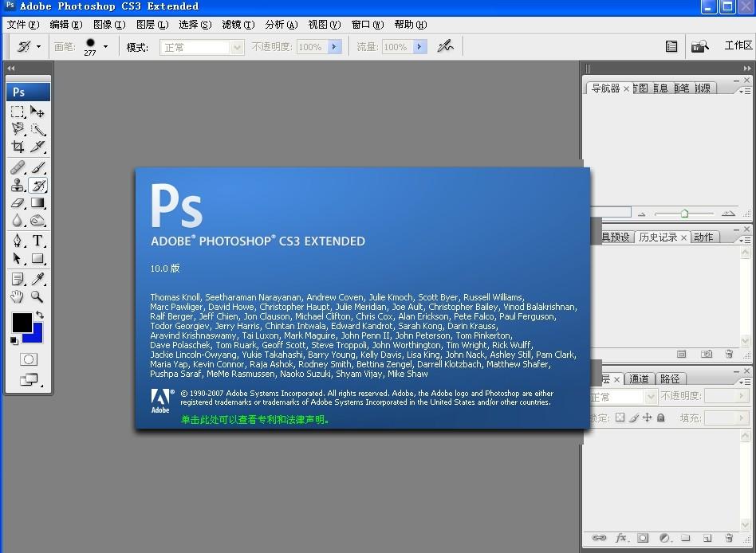Choose the Zoom magnifier tool
Screen dimensions: 756x553
37,297
